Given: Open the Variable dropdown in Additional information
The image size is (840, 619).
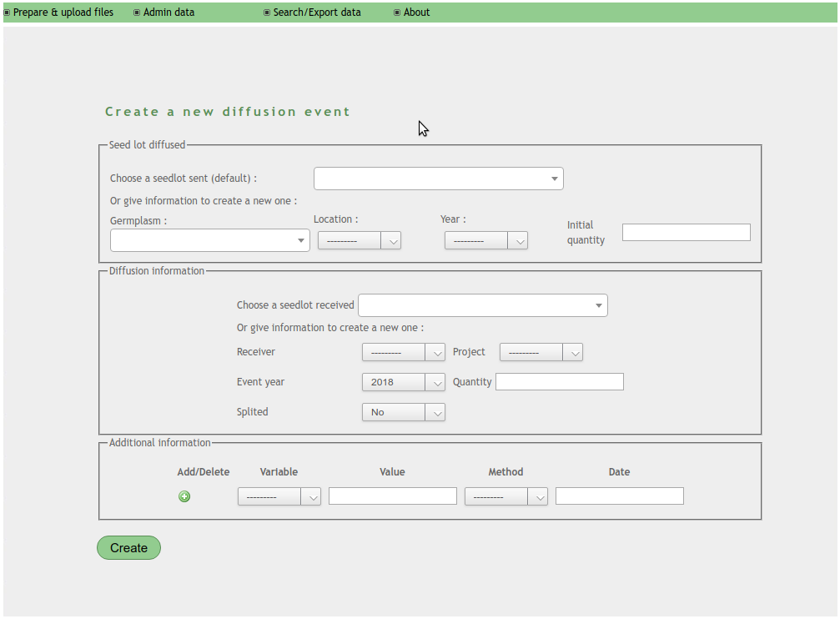Looking at the screenshot, I should (x=279, y=497).
